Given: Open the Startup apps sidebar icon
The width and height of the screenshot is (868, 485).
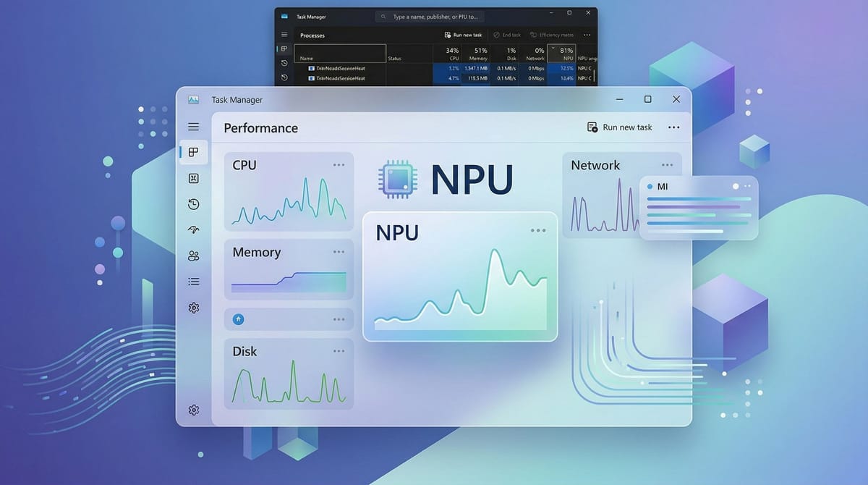Looking at the screenshot, I should (193, 229).
